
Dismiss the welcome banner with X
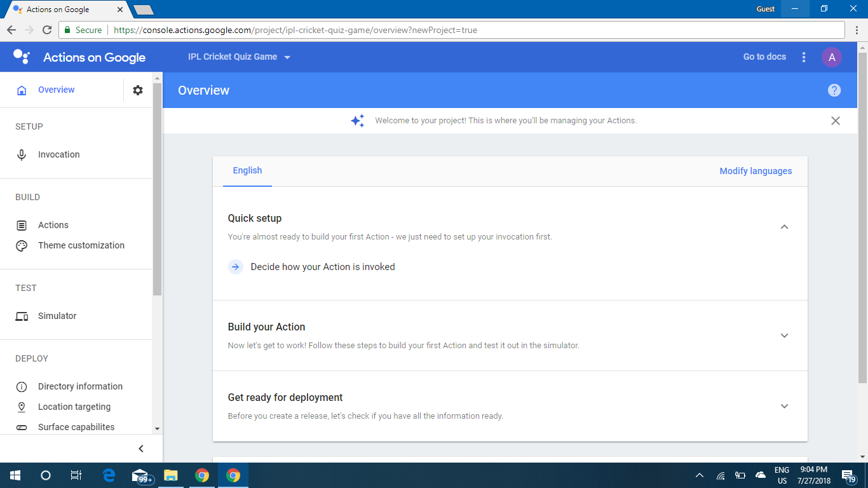836,121
